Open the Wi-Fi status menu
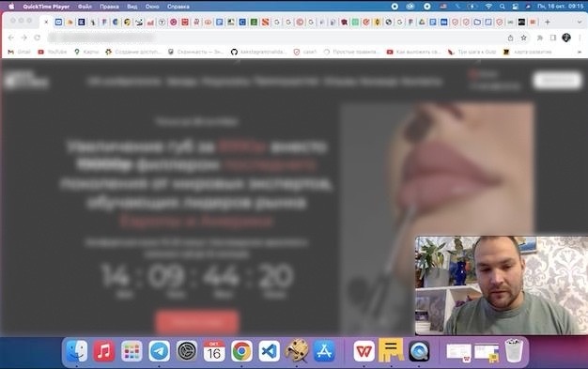 tap(488, 7)
